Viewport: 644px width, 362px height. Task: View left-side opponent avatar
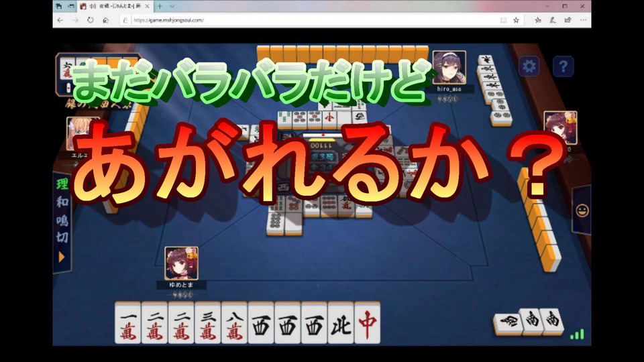pyautogui.click(x=82, y=134)
